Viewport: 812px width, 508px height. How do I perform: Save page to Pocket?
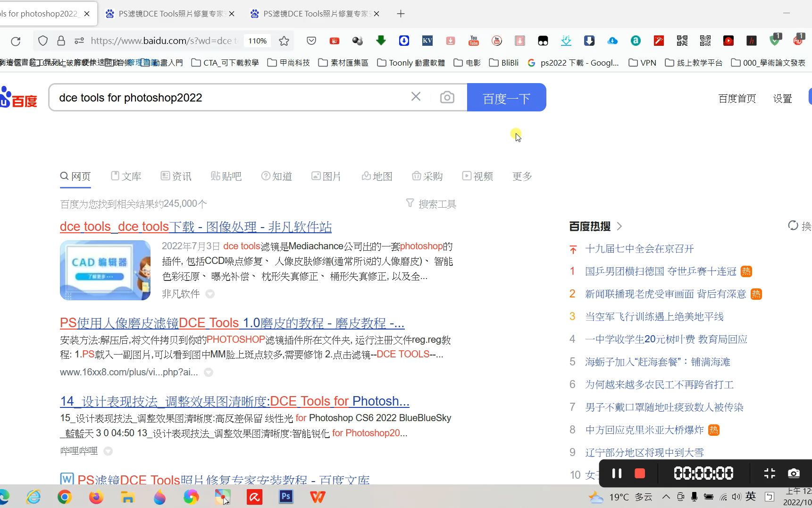click(x=311, y=41)
